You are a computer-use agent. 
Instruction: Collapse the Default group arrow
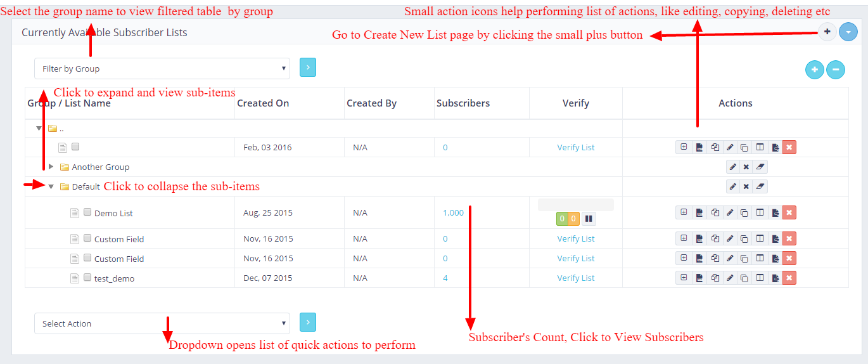click(51, 186)
